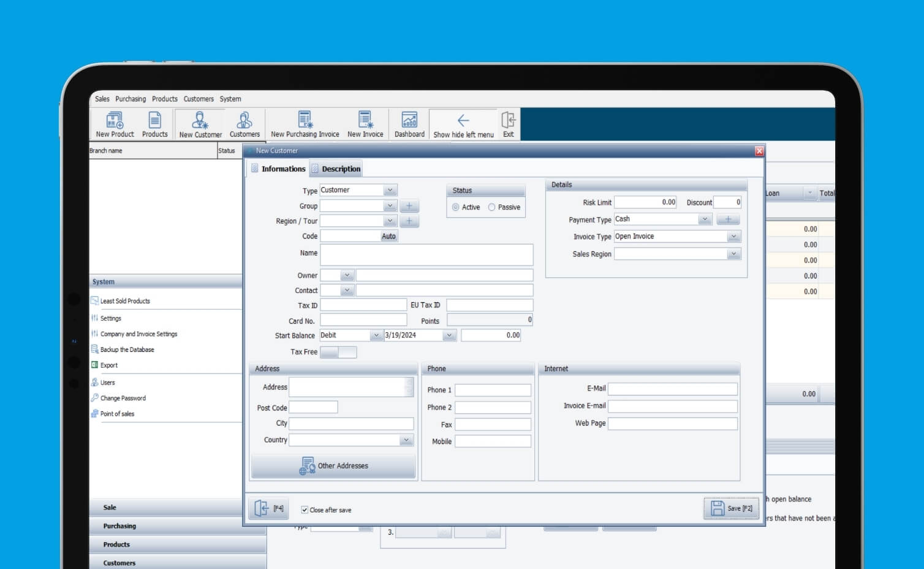Click the Risk Limit field

point(645,202)
